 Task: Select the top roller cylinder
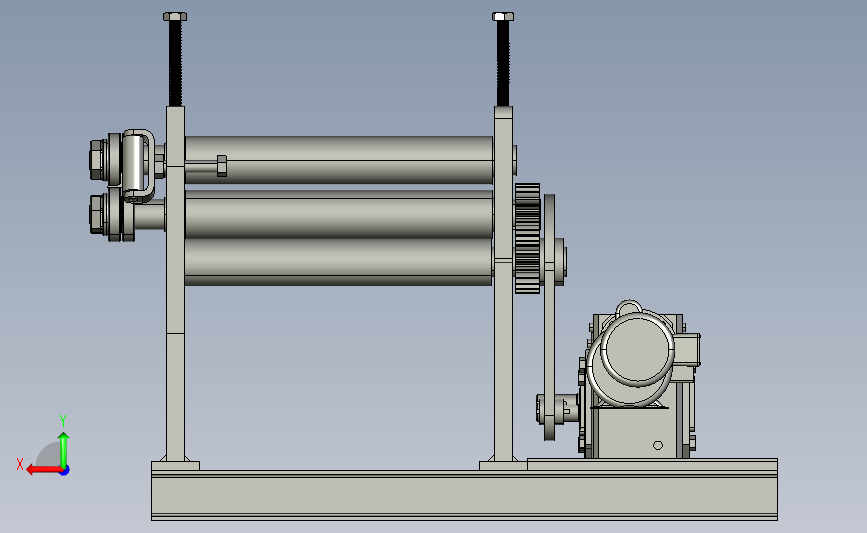coord(339,160)
